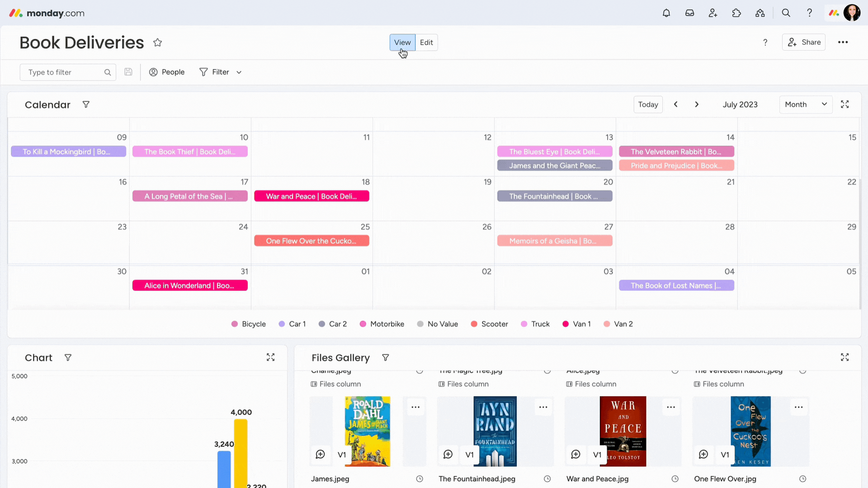This screenshot has width=868, height=488.
Task: Open three-dots menu on One Flew Over thumbnail
Action: click(799, 407)
